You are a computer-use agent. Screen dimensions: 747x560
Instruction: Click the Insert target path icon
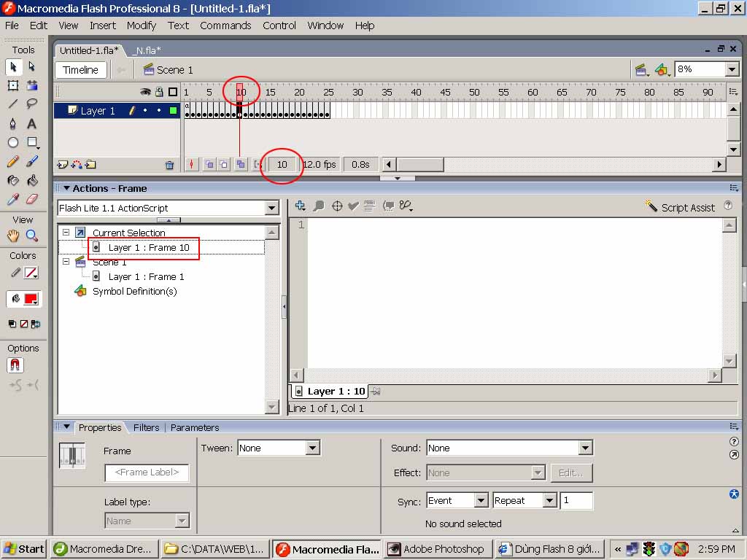pyautogui.click(x=337, y=206)
